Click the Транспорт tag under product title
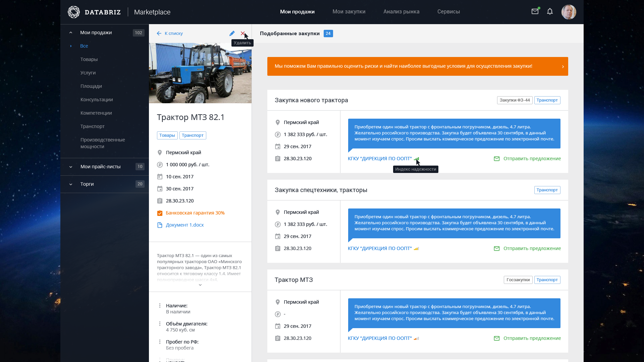 coord(193,135)
